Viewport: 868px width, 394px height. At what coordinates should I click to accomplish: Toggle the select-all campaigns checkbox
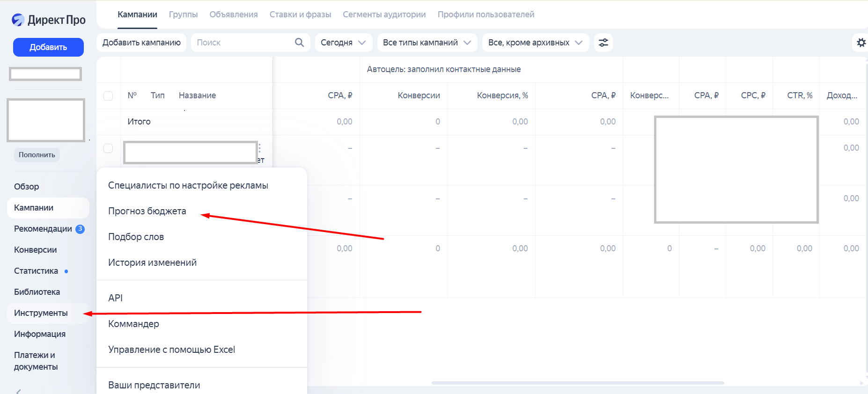click(x=108, y=95)
